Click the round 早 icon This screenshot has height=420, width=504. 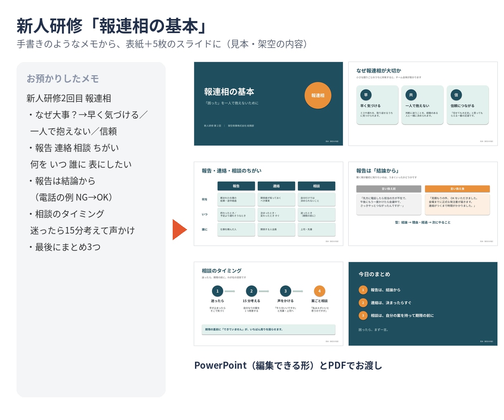366,95
